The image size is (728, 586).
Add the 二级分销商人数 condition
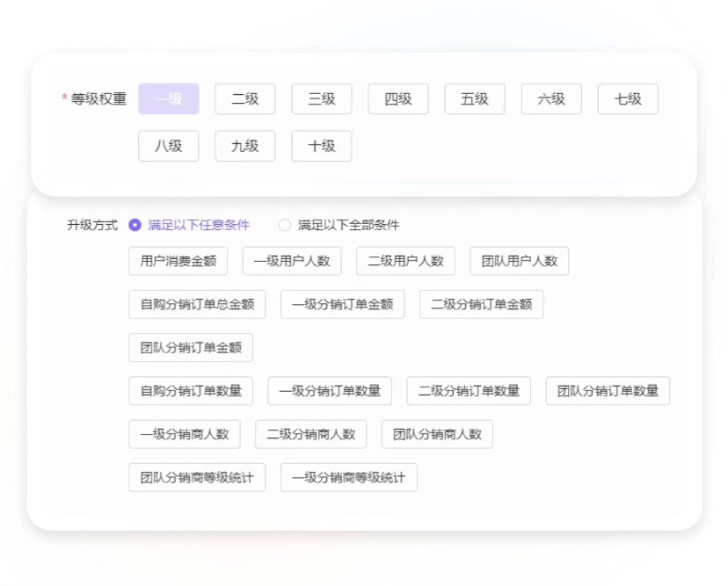[x=311, y=434]
